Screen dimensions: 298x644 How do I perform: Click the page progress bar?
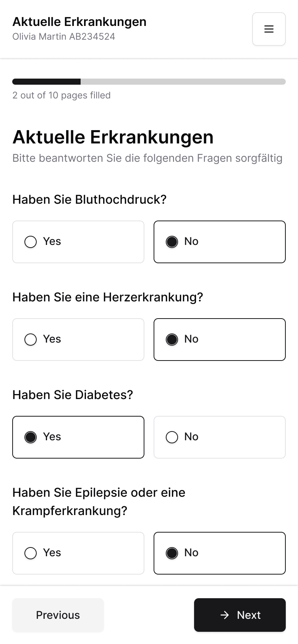click(x=149, y=82)
